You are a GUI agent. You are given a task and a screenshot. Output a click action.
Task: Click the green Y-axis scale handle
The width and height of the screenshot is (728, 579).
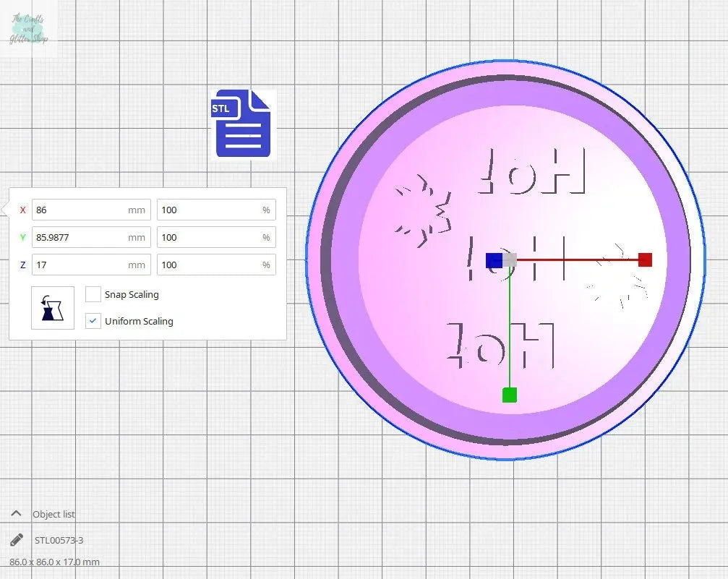point(510,395)
